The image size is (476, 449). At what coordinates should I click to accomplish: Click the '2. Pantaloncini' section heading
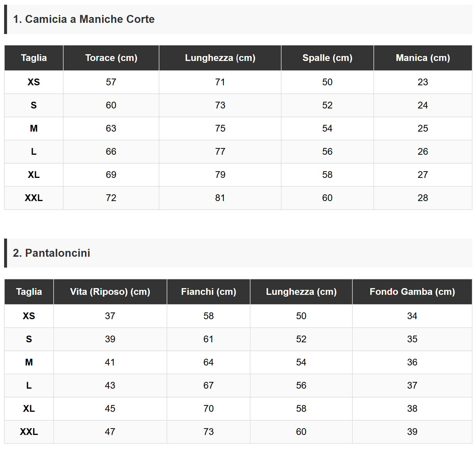click(x=52, y=253)
